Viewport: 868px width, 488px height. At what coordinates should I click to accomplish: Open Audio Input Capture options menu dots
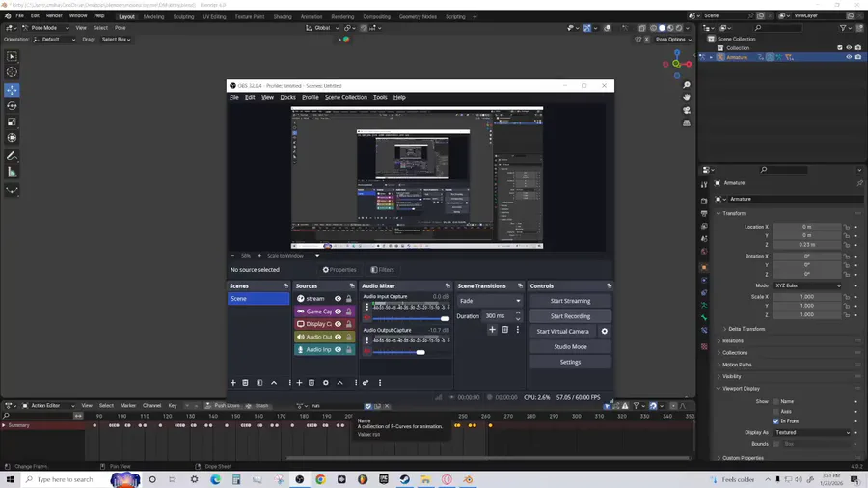pyautogui.click(x=366, y=307)
